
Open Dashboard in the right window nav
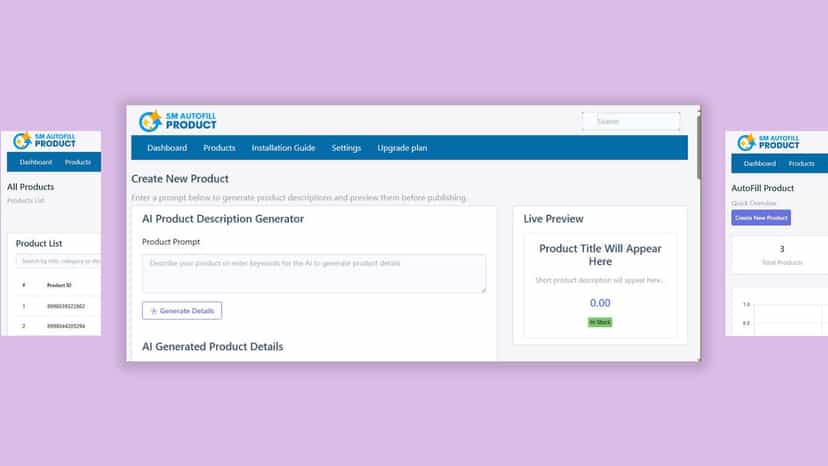coord(759,164)
